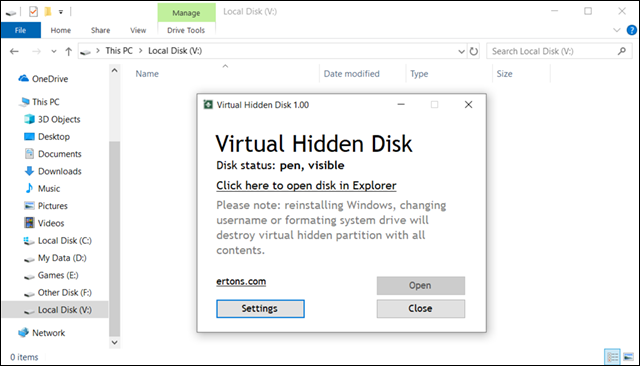Click the Local Disk (V:) drive icon in sidebar
640x366 pixels.
tap(29, 311)
